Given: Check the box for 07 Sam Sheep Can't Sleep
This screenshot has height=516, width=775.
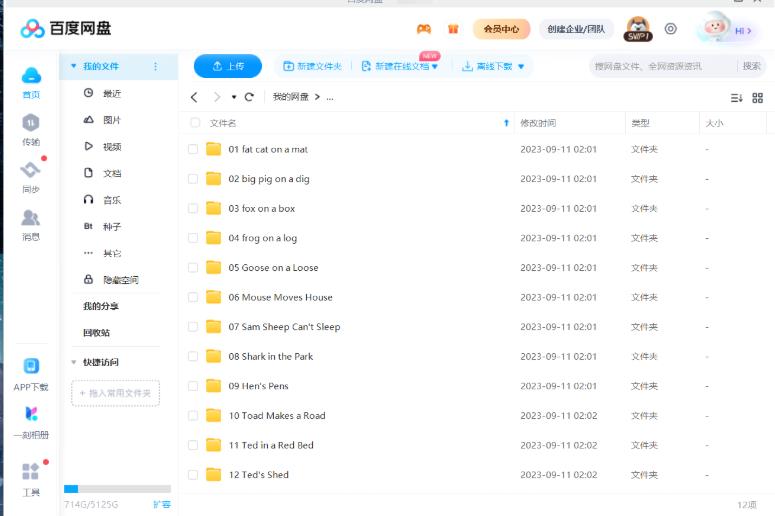Looking at the screenshot, I should click(193, 327).
